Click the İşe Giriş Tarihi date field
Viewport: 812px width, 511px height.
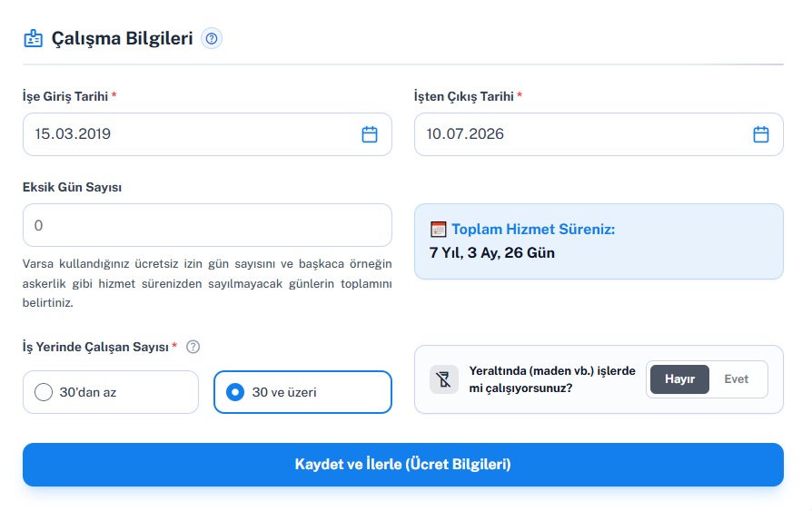click(x=207, y=134)
